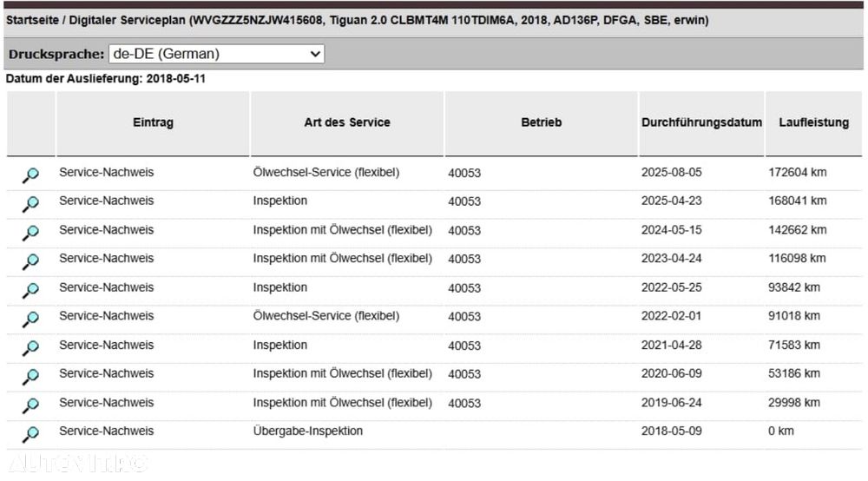Select the Übergabe-Inspektion service type cell
The width and height of the screenshot is (868, 481).
(x=307, y=431)
